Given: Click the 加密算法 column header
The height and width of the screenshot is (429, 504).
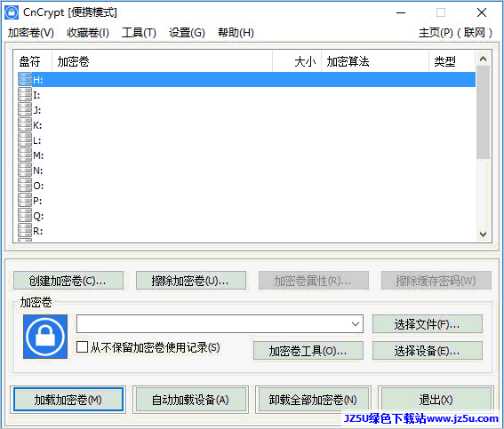Looking at the screenshot, I should pyautogui.click(x=375, y=61).
